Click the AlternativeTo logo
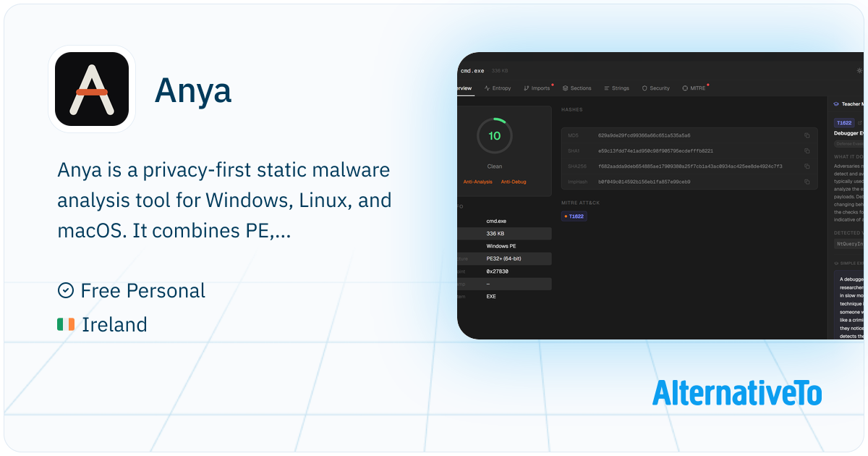The width and height of the screenshot is (868, 456). (x=737, y=393)
